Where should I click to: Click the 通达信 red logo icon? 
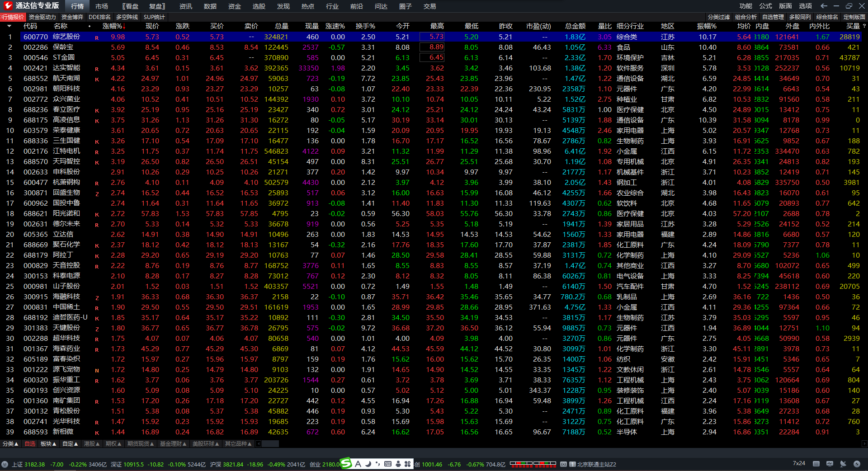(8, 6)
